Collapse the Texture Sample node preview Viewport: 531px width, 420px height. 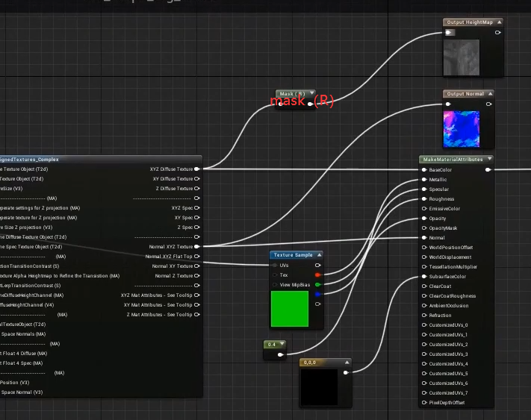pyautogui.click(x=318, y=255)
